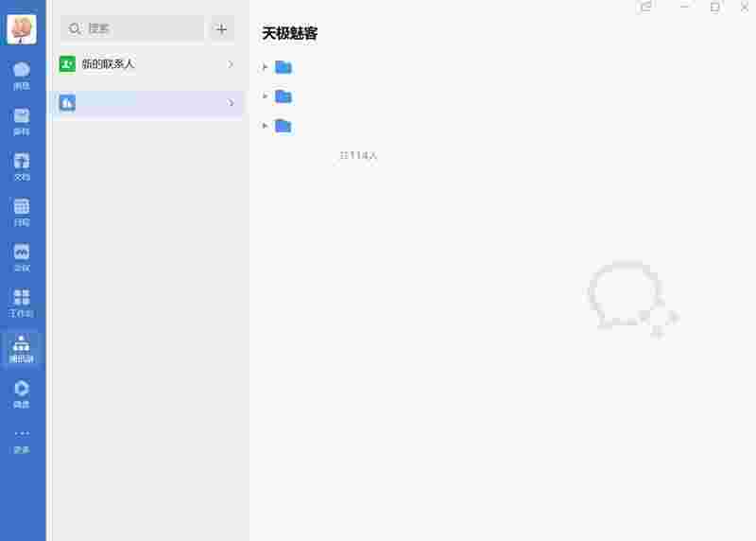Expand the first department folder arrow
The image size is (756, 541).
tap(265, 67)
